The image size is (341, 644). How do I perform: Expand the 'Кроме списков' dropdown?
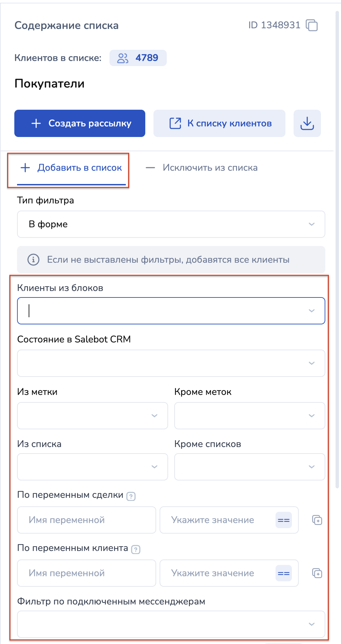[x=249, y=467]
